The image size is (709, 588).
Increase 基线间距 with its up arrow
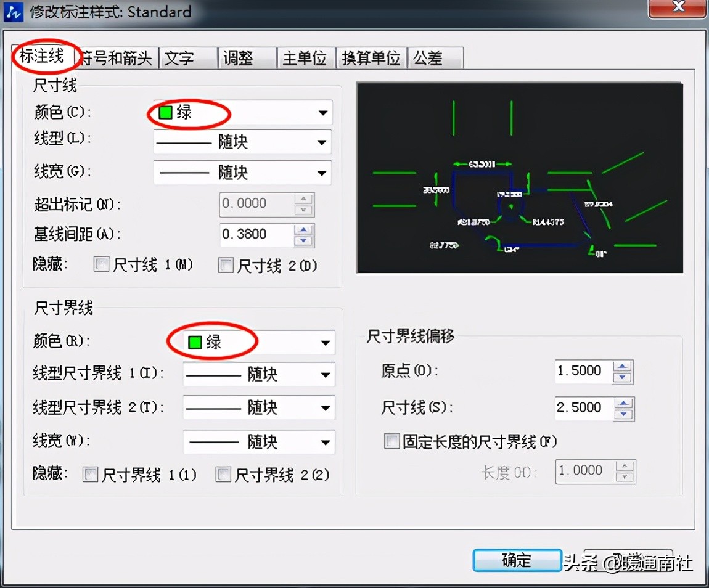[x=305, y=230]
